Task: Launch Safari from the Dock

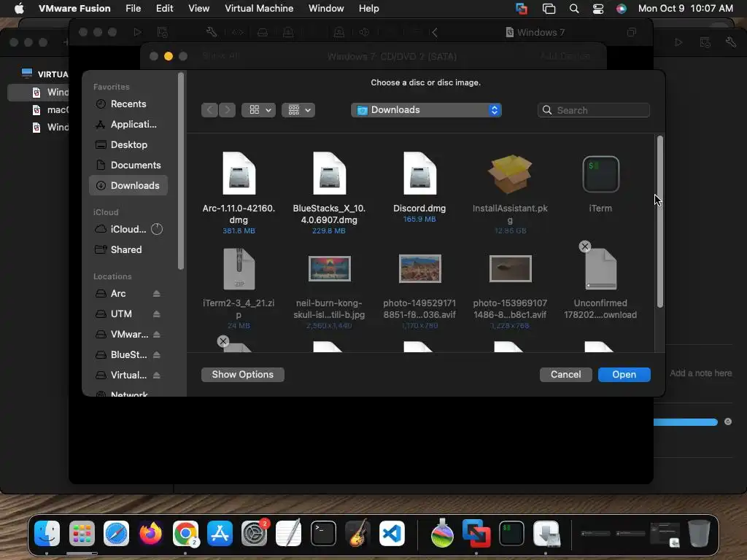Action: point(116,533)
